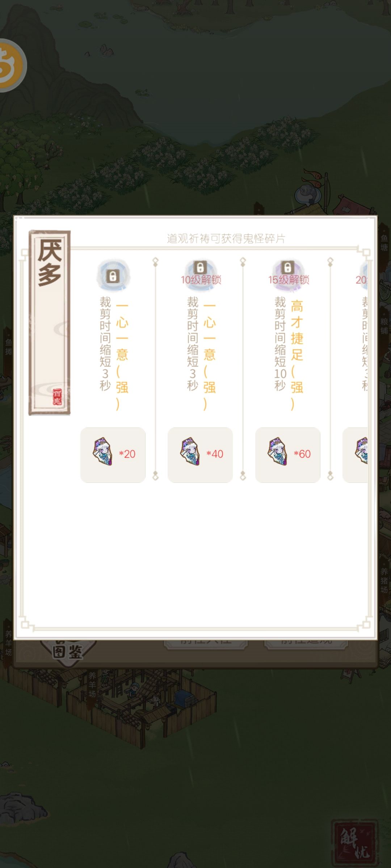This screenshot has height=868, width=391.
Task: Tap the partially visible fourth fragment card
Action: (356, 455)
